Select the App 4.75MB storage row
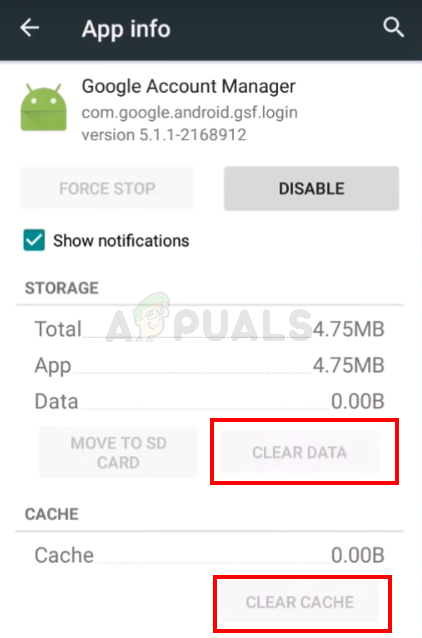422x638 pixels. tap(210, 365)
